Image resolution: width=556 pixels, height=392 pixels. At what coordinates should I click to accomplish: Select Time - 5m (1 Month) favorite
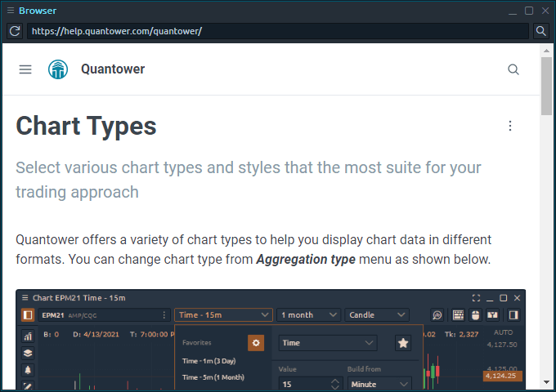point(213,377)
